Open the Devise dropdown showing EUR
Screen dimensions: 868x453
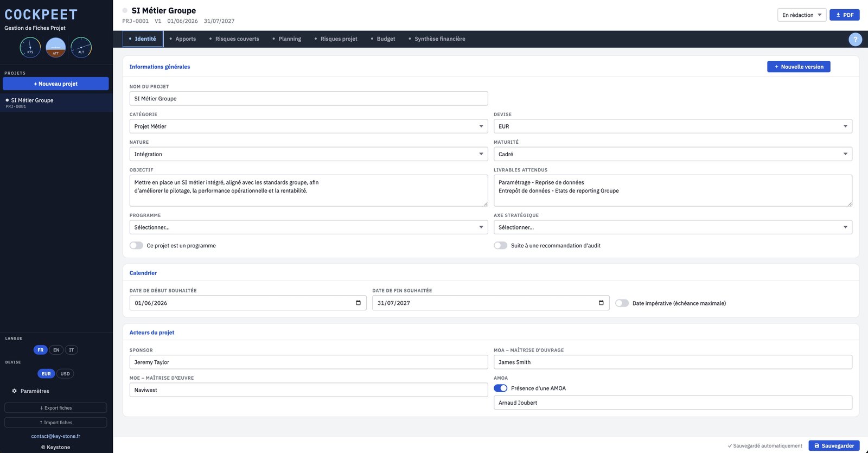[x=673, y=126]
